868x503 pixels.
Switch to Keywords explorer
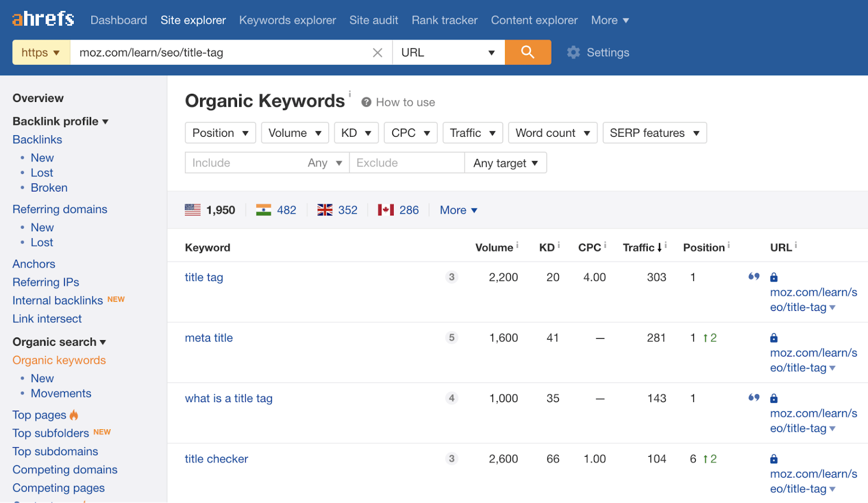288,20
